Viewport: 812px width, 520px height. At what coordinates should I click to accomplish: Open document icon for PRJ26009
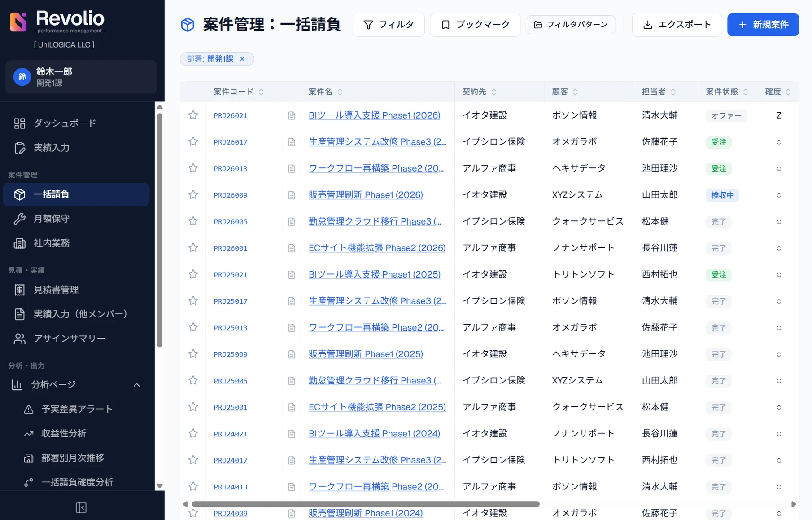coord(292,195)
